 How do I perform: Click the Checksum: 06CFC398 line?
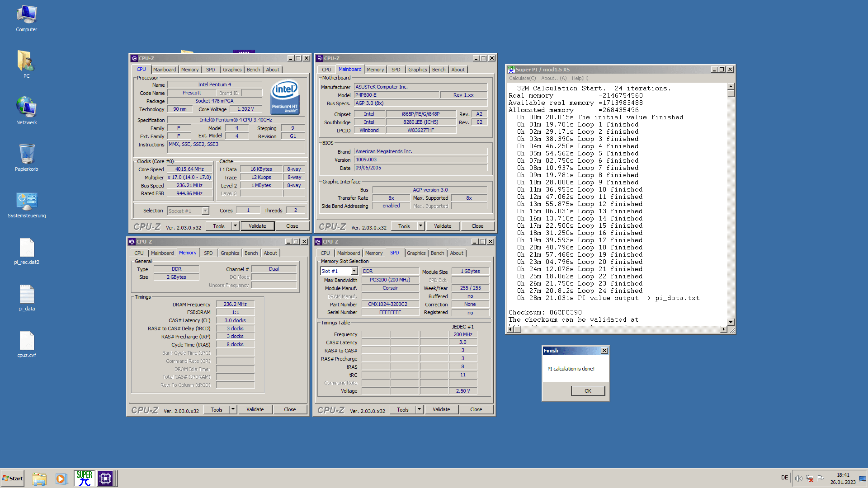pos(545,312)
